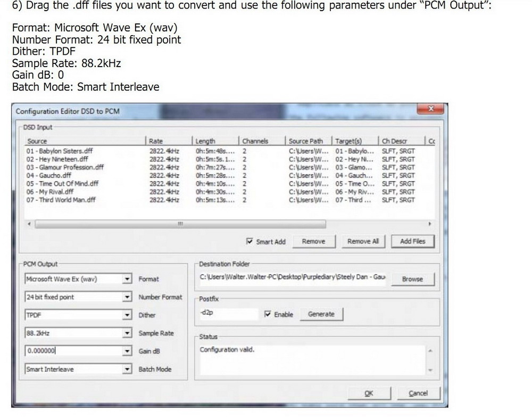Sort by the Source column header
Viewport: 532px width, 417px height.
click(86, 141)
